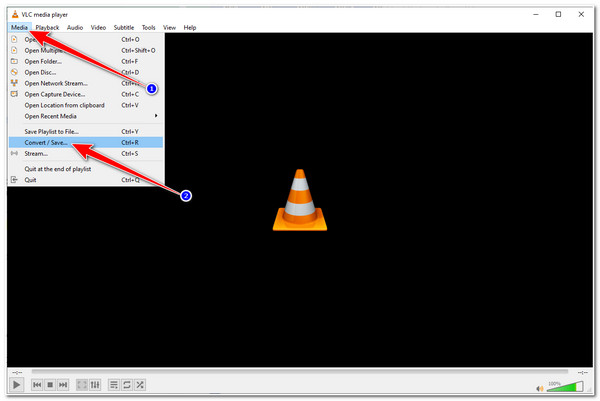
Task: Open the Media menu
Action: click(19, 28)
